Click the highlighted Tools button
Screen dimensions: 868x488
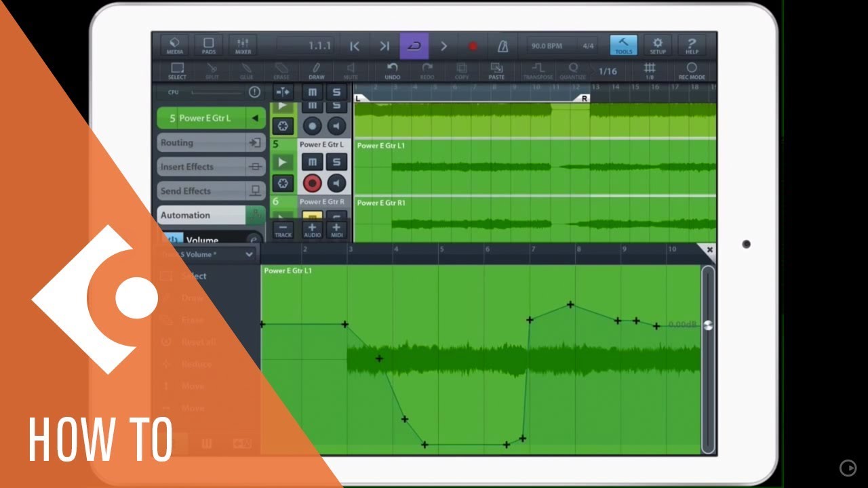623,45
